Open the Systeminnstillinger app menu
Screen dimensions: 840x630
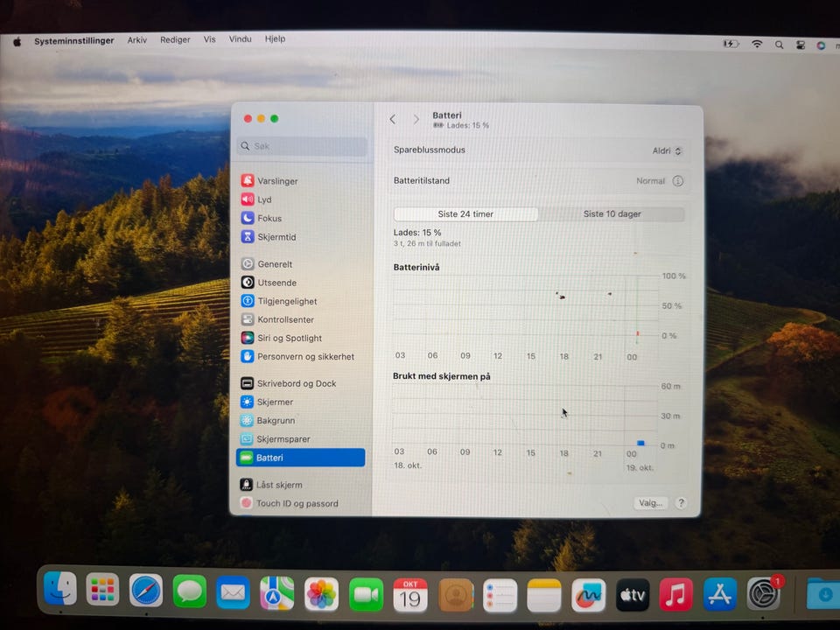tap(73, 41)
